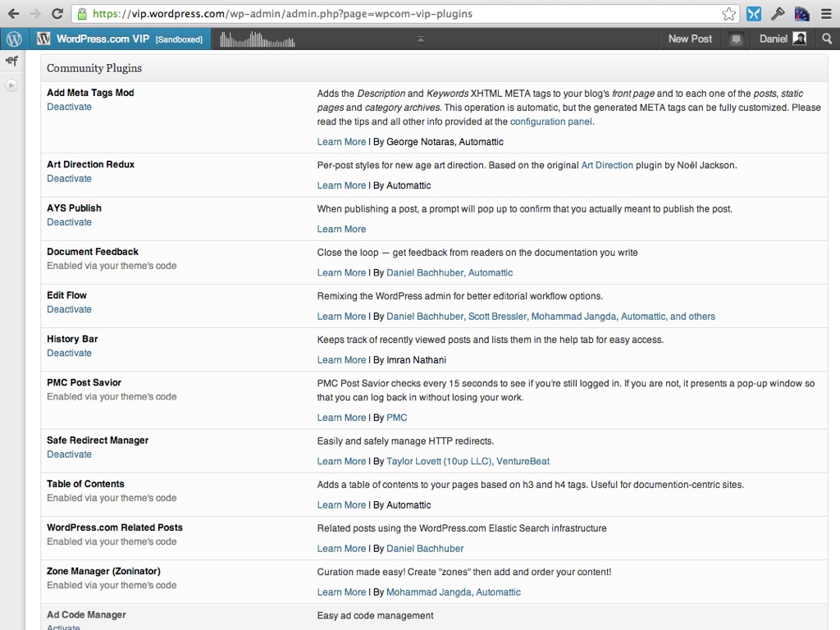
Task: Click New Post in admin bar
Action: 690,39
